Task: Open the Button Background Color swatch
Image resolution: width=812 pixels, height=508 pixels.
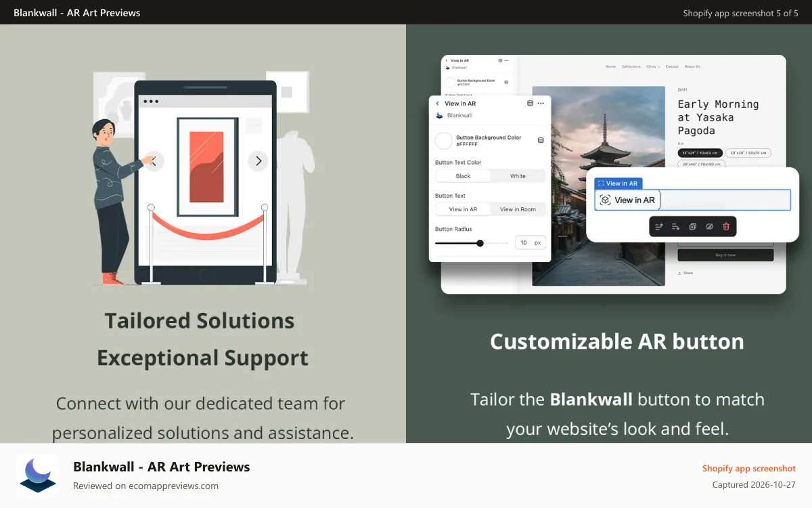Action: pos(444,141)
